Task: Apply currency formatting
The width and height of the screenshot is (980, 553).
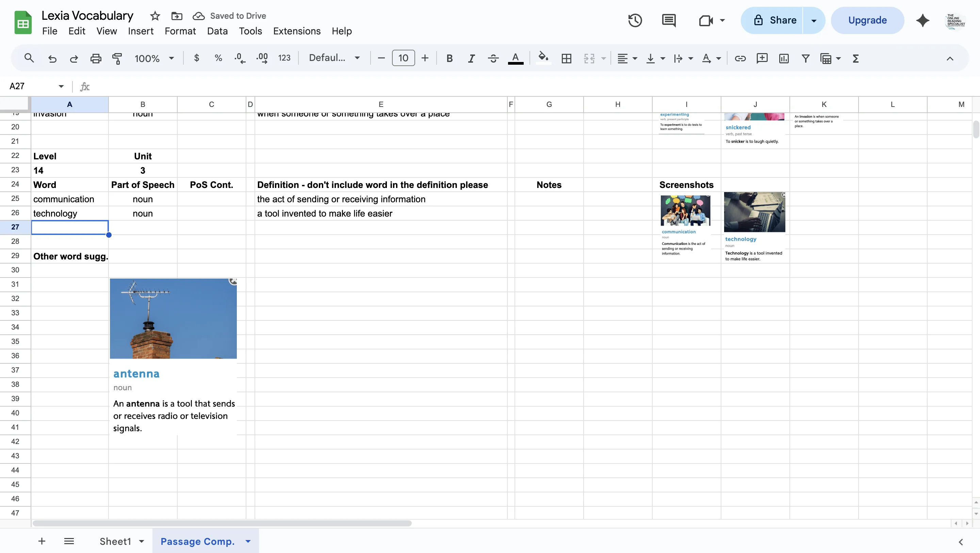Action: pos(196,58)
